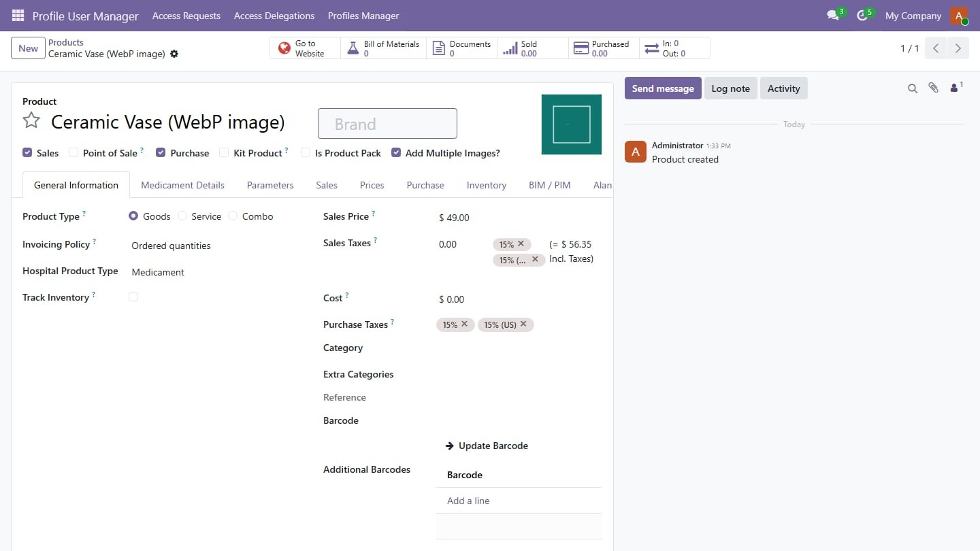Show followers icon in chatter
The height and width of the screenshot is (551, 980).
click(956, 88)
